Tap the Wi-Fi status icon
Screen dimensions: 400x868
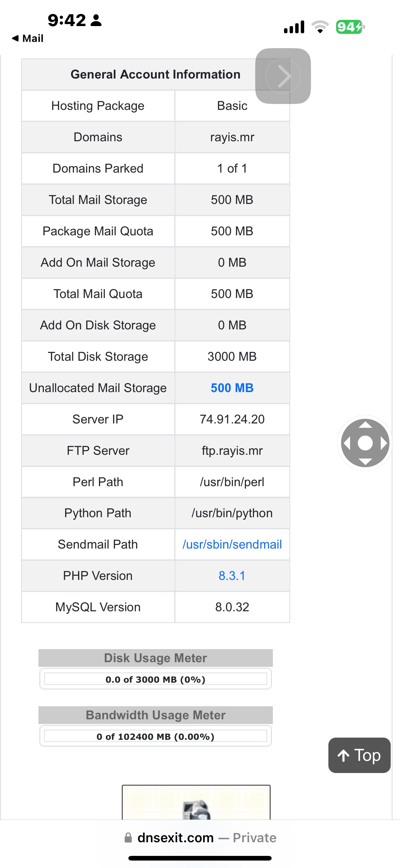click(320, 27)
